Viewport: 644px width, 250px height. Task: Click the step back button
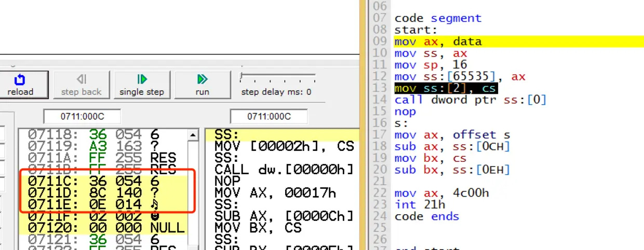click(82, 85)
